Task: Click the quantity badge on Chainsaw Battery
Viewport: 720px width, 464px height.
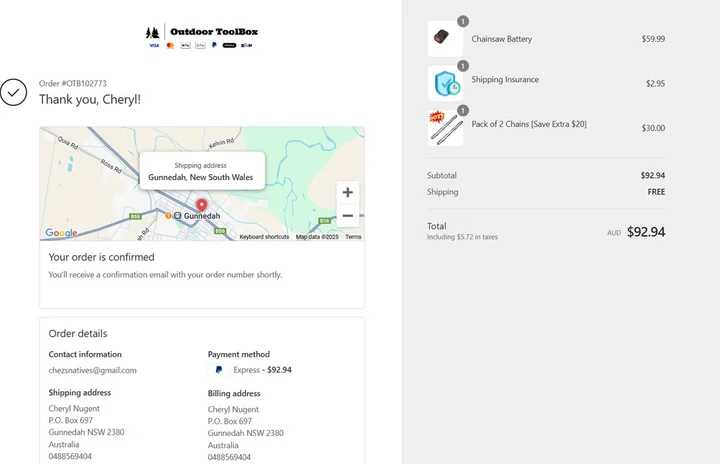Action: [x=462, y=22]
